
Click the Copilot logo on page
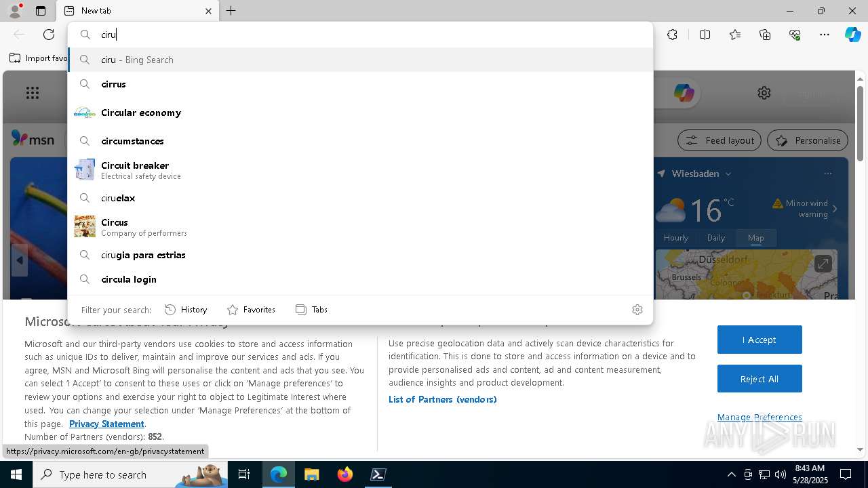[x=684, y=93]
